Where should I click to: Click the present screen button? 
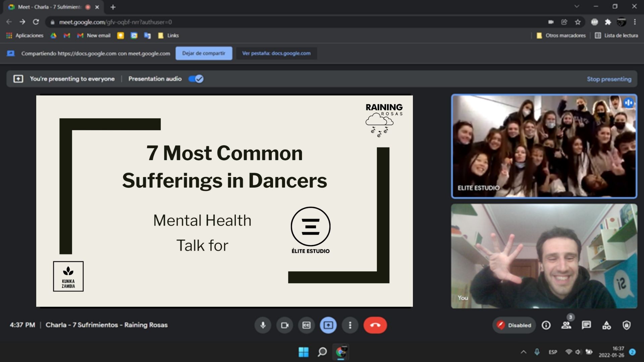coord(328,325)
